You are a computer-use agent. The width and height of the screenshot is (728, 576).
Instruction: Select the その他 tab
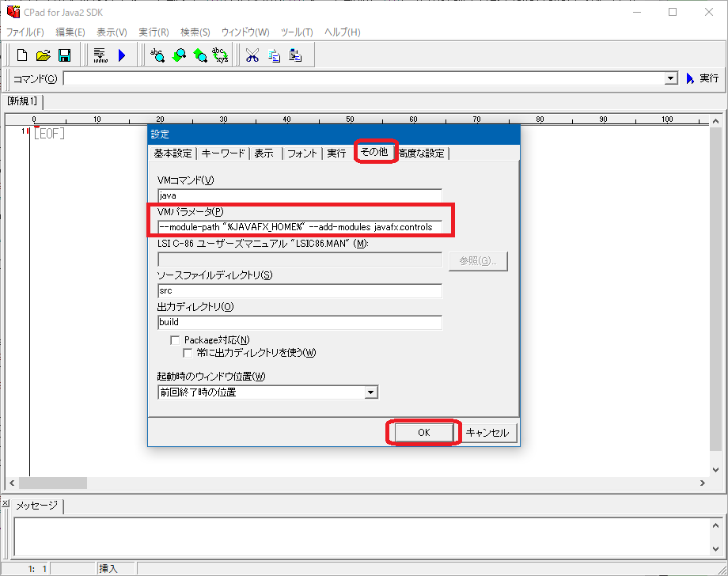pos(374,152)
